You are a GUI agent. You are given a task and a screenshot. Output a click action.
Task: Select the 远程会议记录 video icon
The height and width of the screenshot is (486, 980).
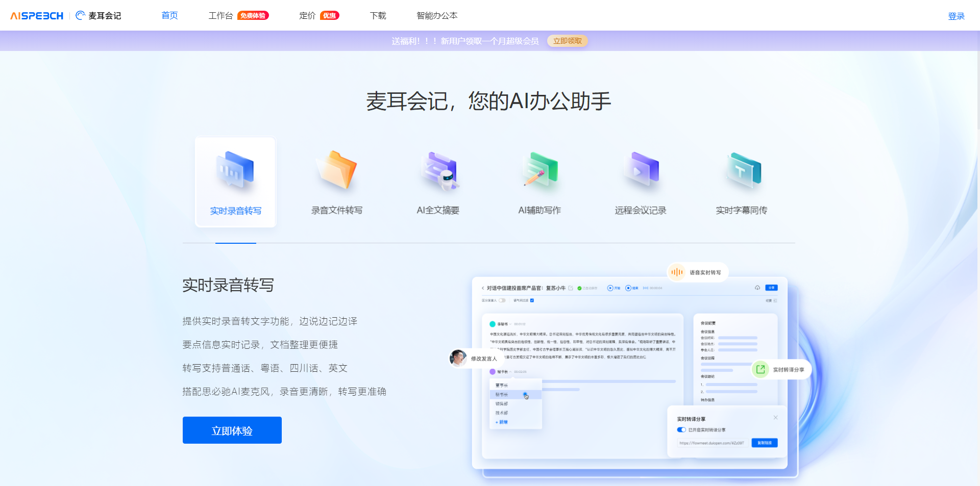pyautogui.click(x=641, y=170)
